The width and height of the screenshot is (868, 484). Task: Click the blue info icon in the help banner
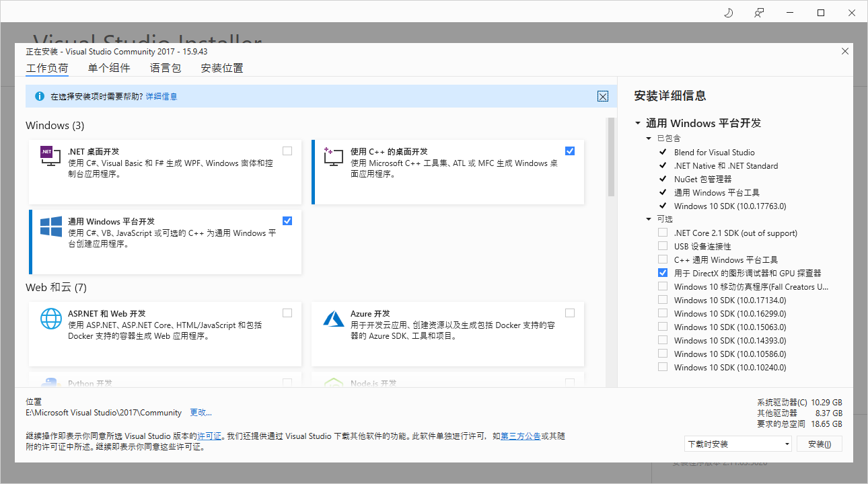tap(39, 96)
